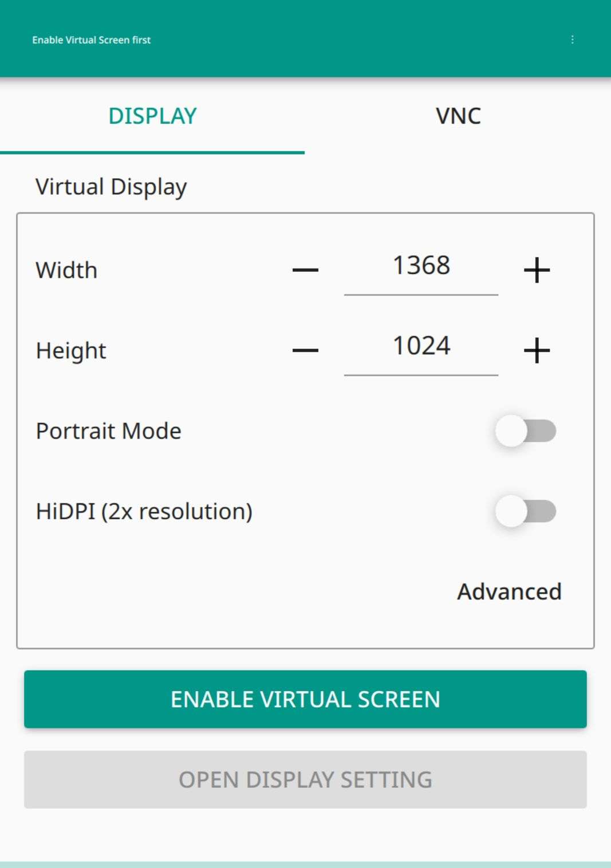Increase Height with the plus icon

(x=537, y=350)
